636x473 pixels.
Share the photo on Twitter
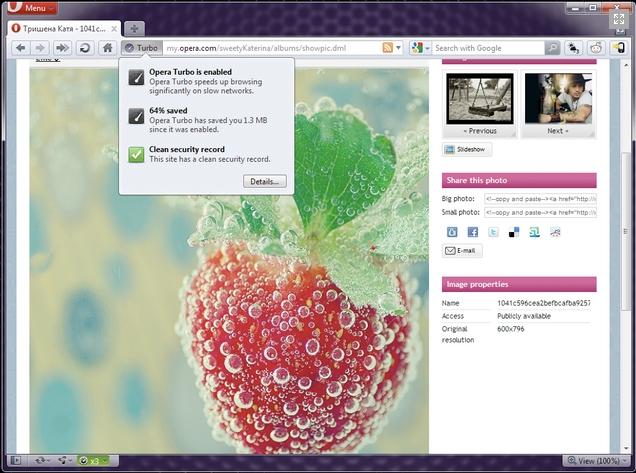(493, 232)
